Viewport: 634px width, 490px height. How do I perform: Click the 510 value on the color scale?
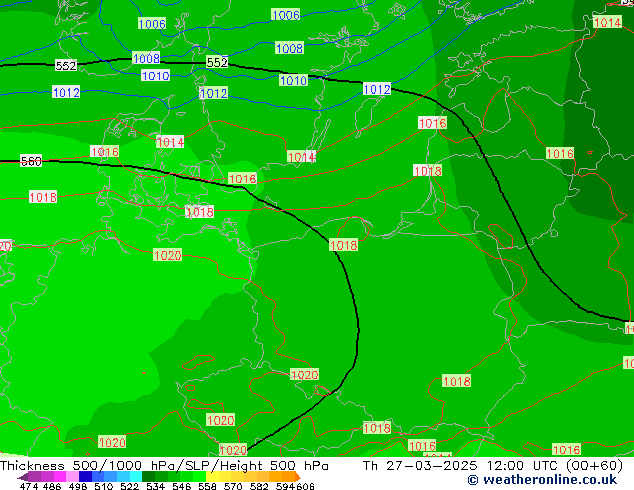[x=104, y=486]
